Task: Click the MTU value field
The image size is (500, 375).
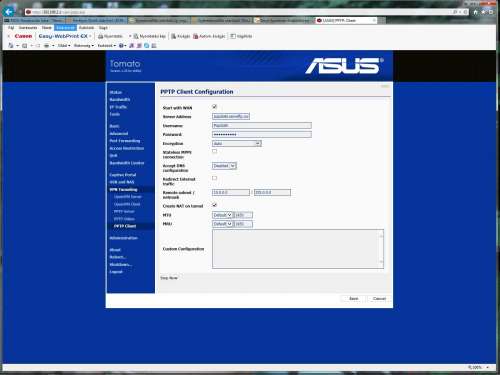Action: click(243, 215)
